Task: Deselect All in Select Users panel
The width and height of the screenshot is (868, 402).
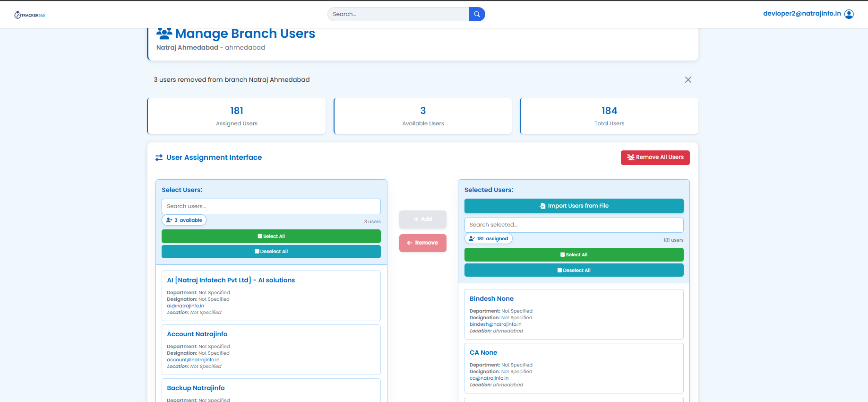Action: [271, 252]
